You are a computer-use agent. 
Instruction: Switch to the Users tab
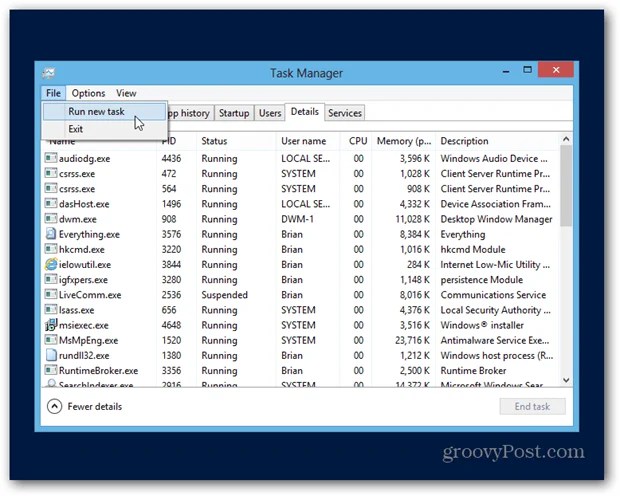click(x=270, y=113)
